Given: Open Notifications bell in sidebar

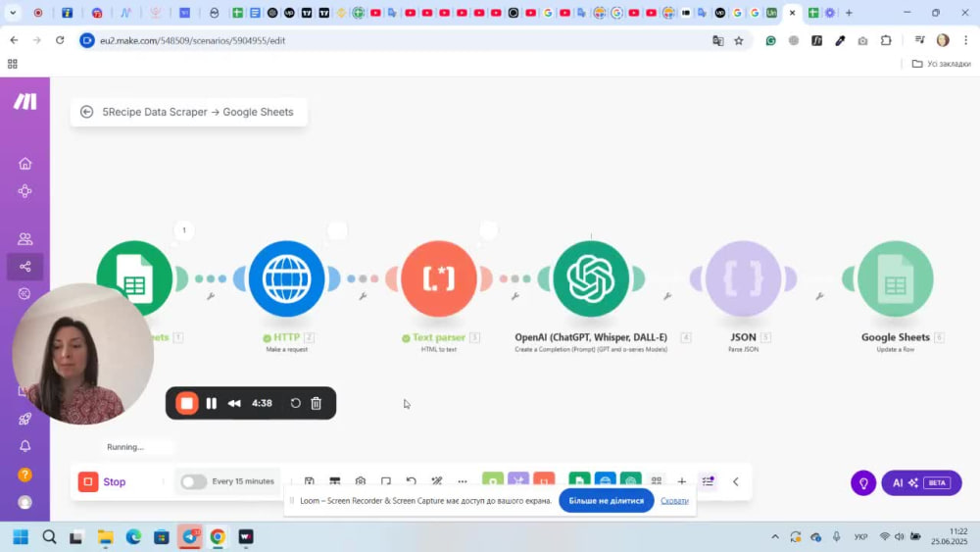Looking at the screenshot, I should click(25, 446).
